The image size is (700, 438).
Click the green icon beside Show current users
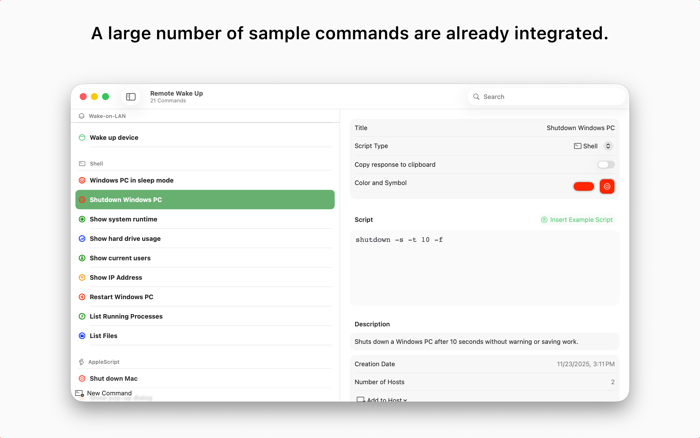click(82, 258)
